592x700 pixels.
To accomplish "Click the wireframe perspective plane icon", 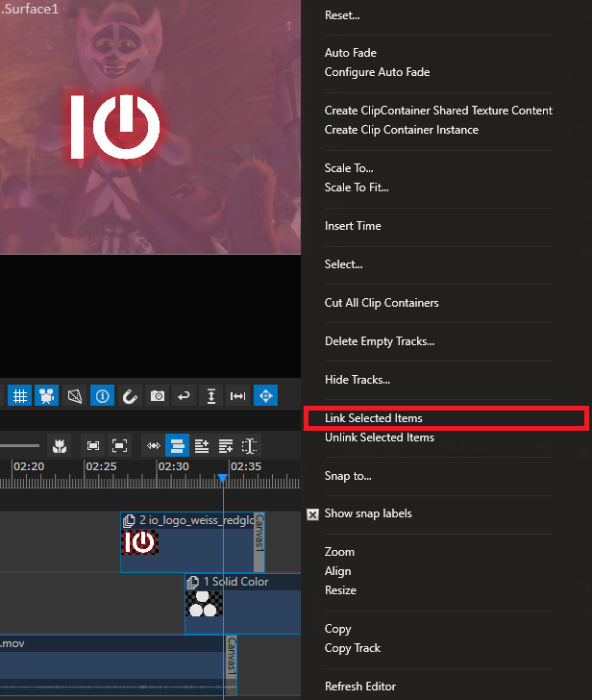I will (x=75, y=395).
